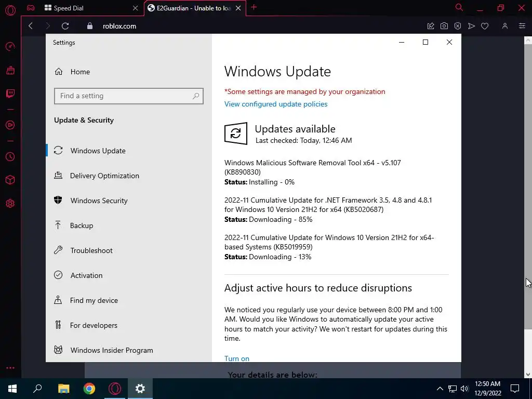Open Extensions cube icon in sidebar

click(x=10, y=180)
